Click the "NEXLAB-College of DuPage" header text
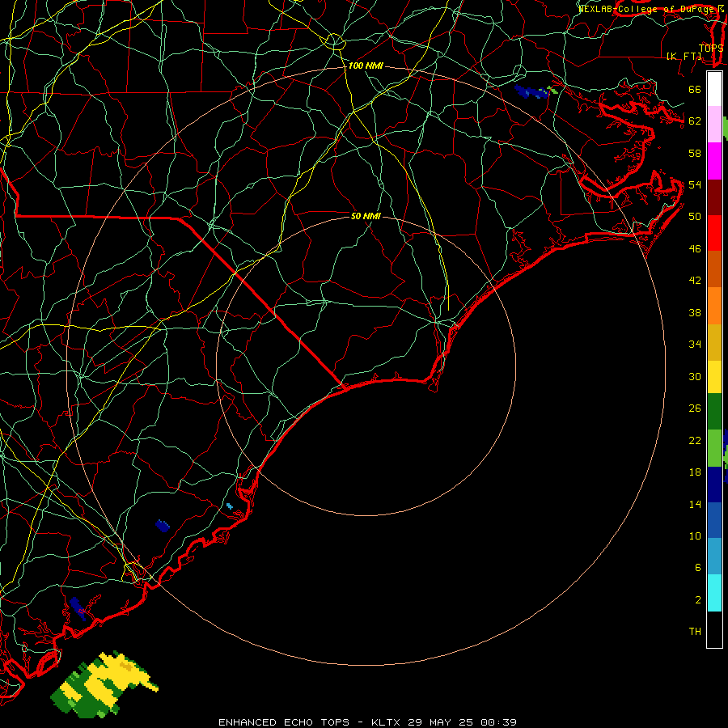This screenshot has width=728, height=728. pyautogui.click(x=645, y=9)
